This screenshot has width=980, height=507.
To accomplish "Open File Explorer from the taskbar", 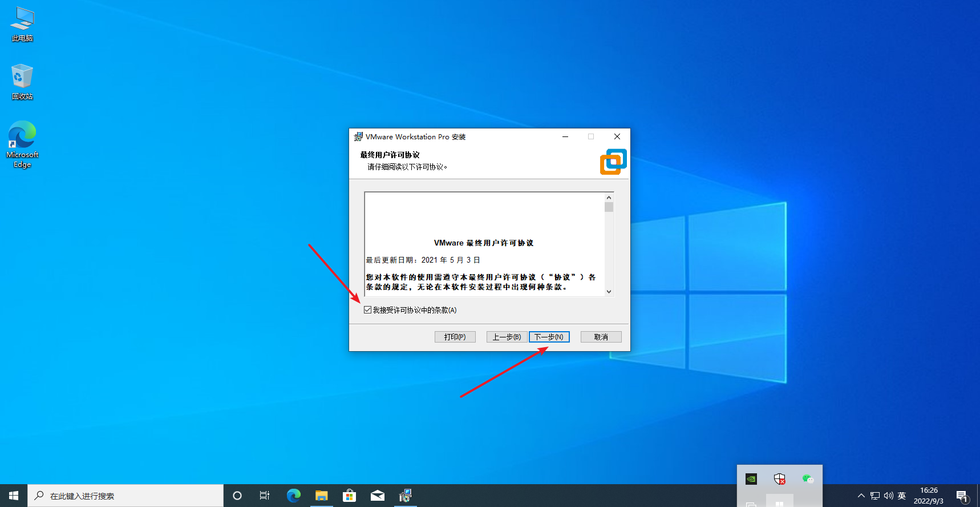I will pos(322,496).
